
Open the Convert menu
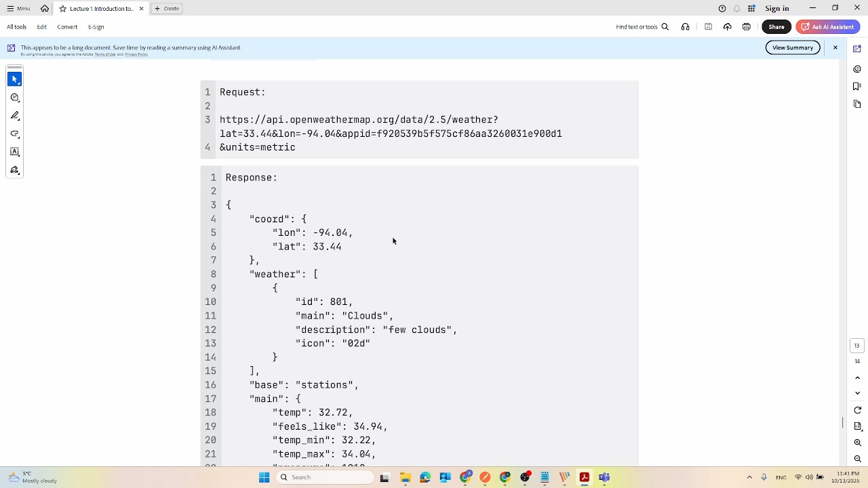(x=67, y=27)
